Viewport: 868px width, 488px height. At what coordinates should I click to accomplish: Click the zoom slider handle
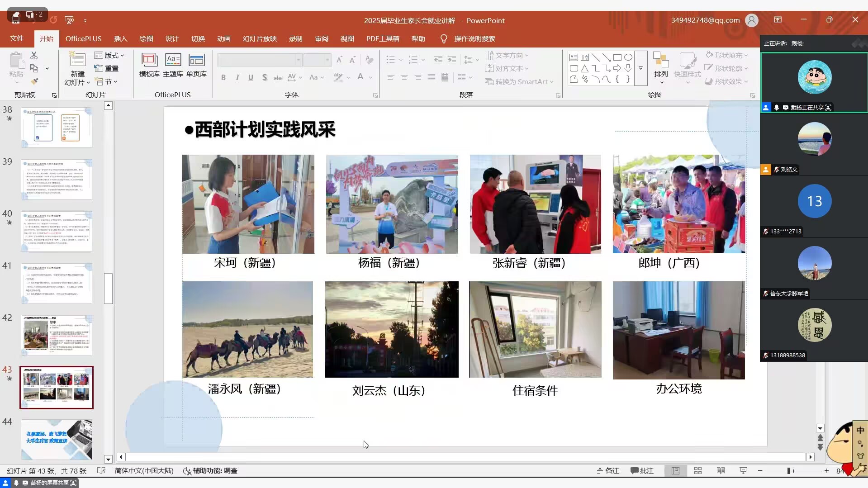tap(788, 471)
